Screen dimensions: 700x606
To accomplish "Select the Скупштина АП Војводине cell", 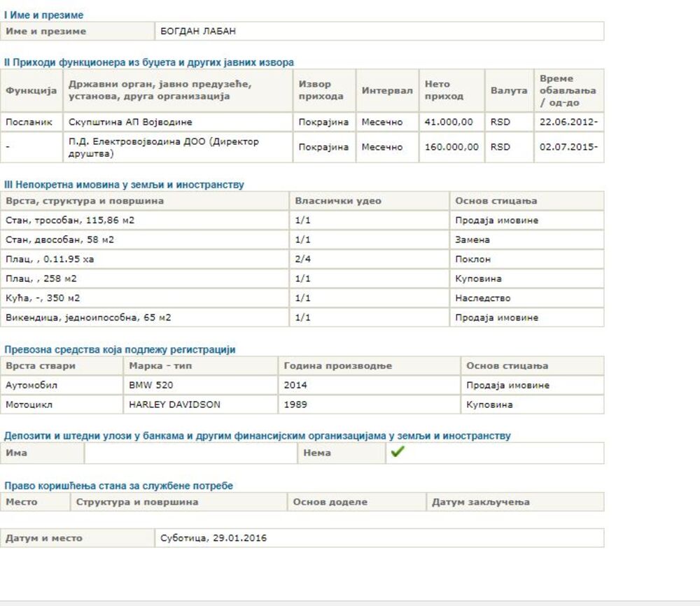I will [130, 122].
